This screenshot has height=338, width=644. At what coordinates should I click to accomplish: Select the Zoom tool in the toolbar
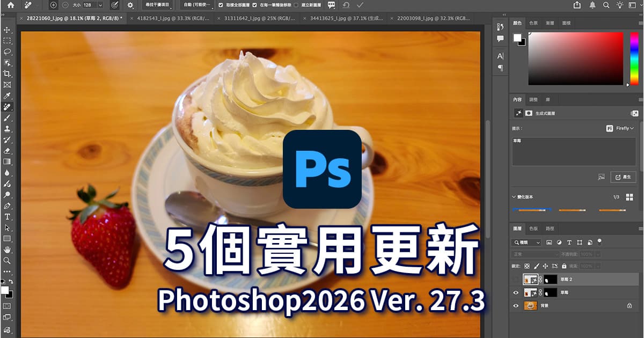tap(7, 261)
